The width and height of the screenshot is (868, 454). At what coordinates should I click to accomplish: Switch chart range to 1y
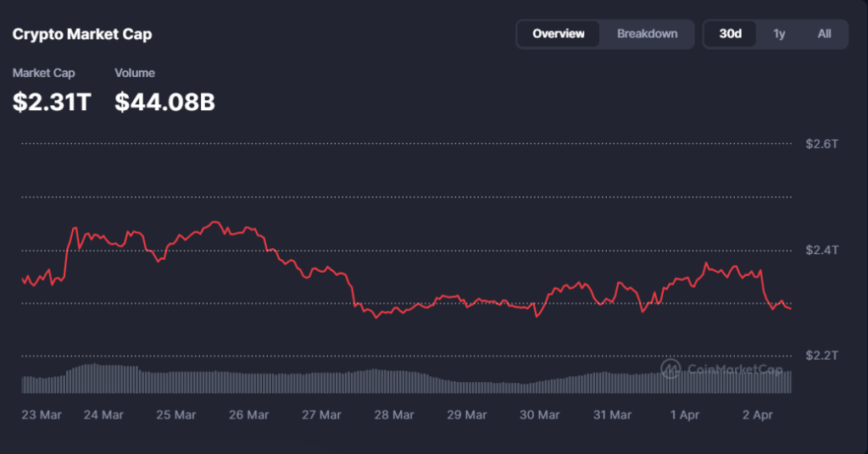pyautogui.click(x=779, y=34)
